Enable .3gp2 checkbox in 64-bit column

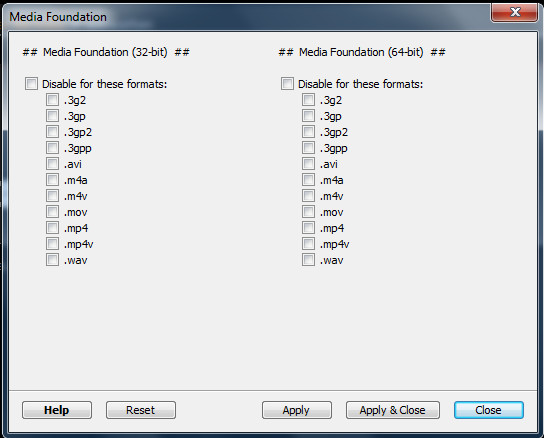tap(308, 132)
